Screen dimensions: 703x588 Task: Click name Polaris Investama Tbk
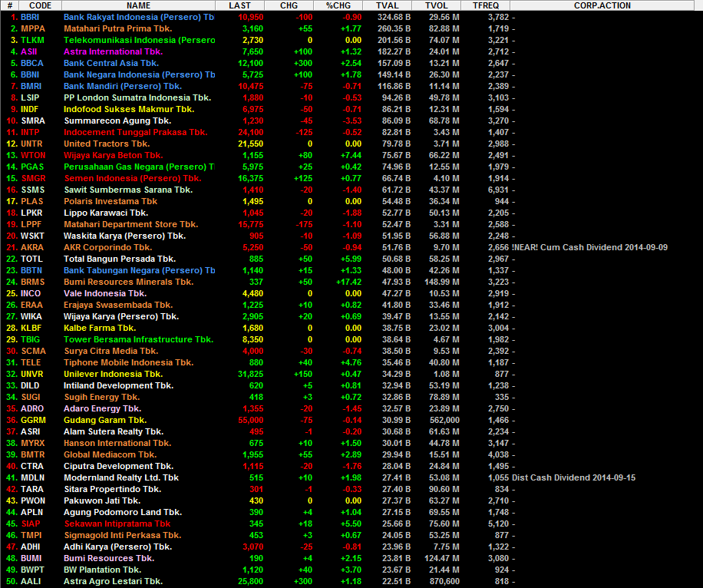[111, 201]
